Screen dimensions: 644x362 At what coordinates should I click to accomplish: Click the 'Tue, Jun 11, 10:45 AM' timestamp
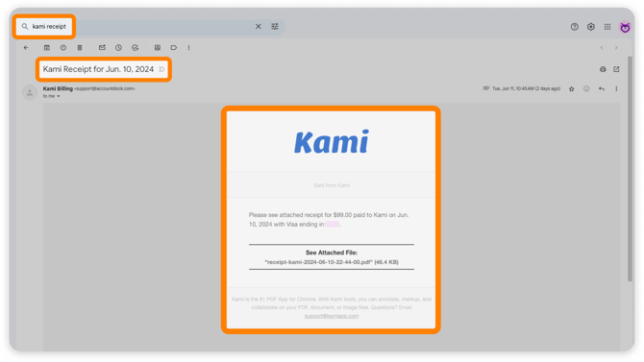[x=526, y=88]
